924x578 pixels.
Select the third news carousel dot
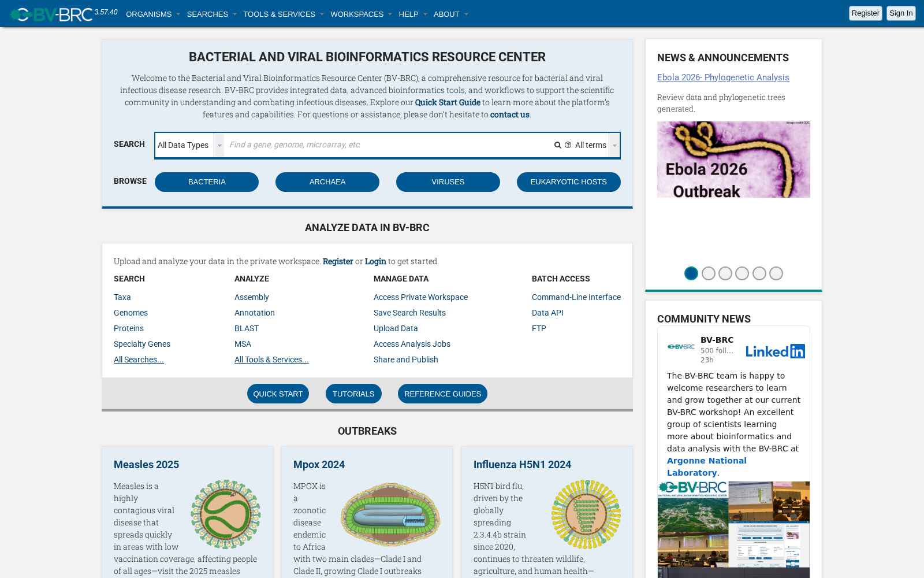click(x=725, y=273)
